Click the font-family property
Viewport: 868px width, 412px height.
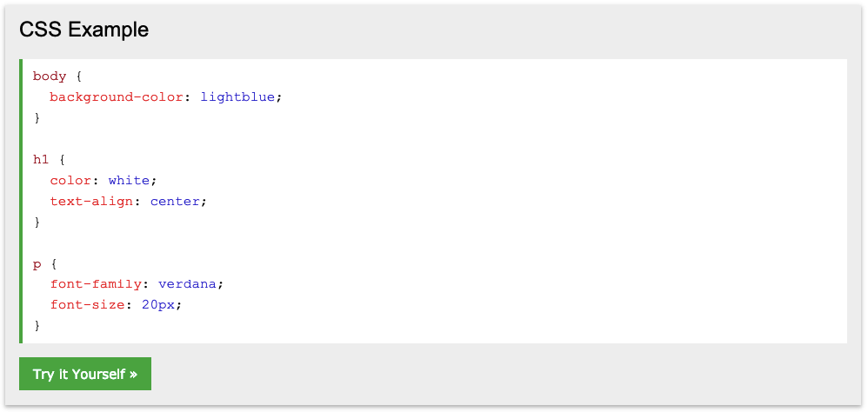pyautogui.click(x=95, y=285)
